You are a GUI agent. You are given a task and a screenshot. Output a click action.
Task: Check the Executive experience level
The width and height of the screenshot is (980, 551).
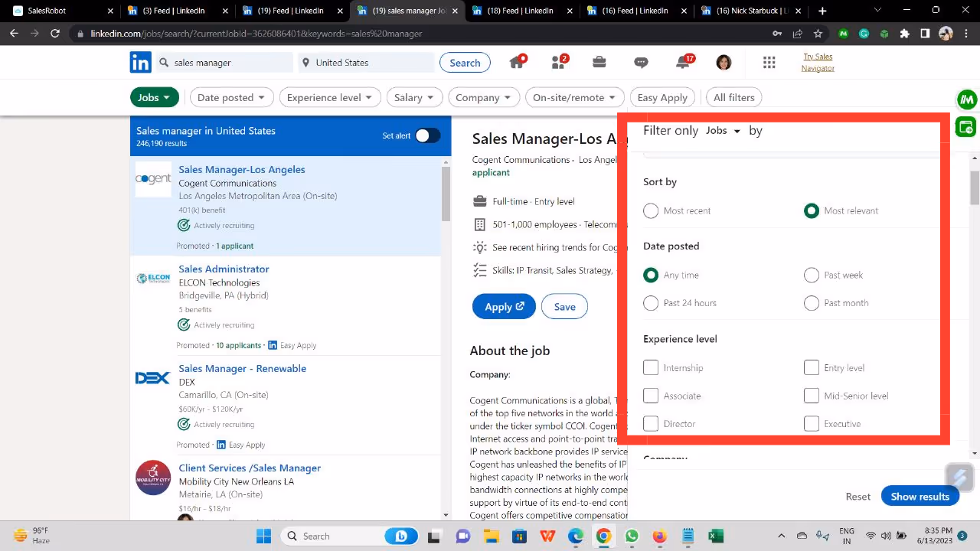[812, 424]
